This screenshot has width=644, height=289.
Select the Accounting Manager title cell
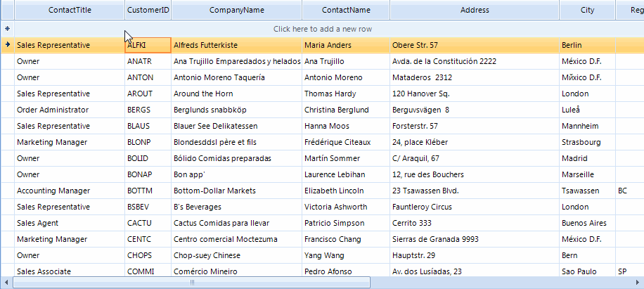(69, 191)
